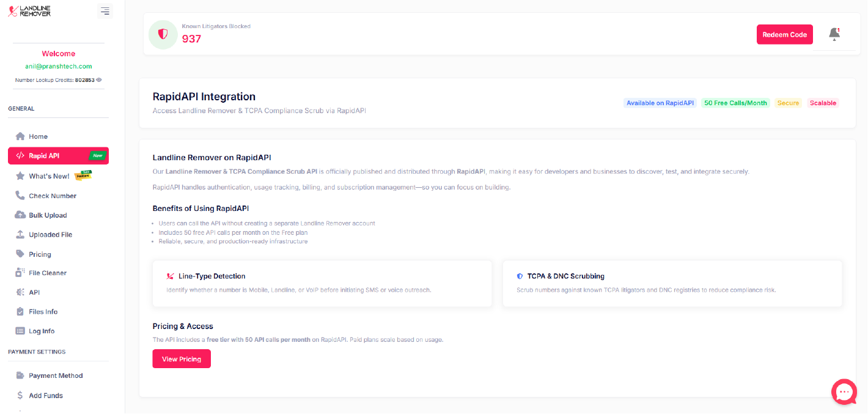Click the Landline Remover logo

click(x=29, y=10)
